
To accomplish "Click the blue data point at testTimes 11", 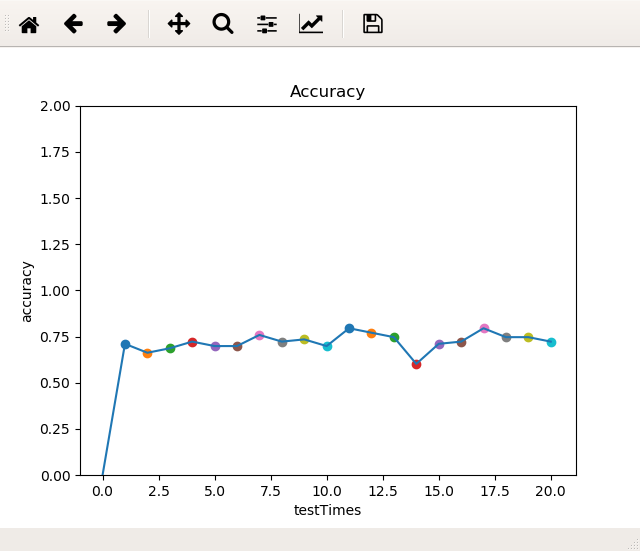I will (349, 328).
